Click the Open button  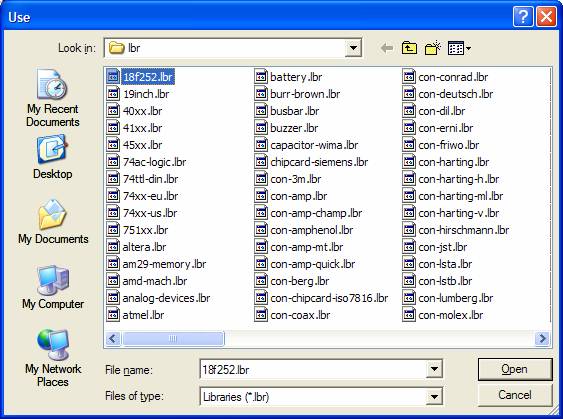click(x=515, y=369)
